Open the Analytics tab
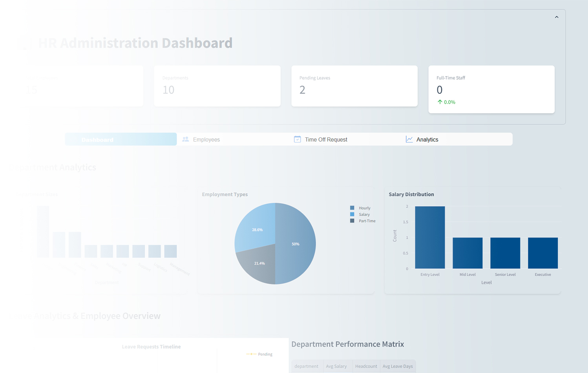Image resolution: width=588 pixels, height=373 pixels. (x=427, y=139)
